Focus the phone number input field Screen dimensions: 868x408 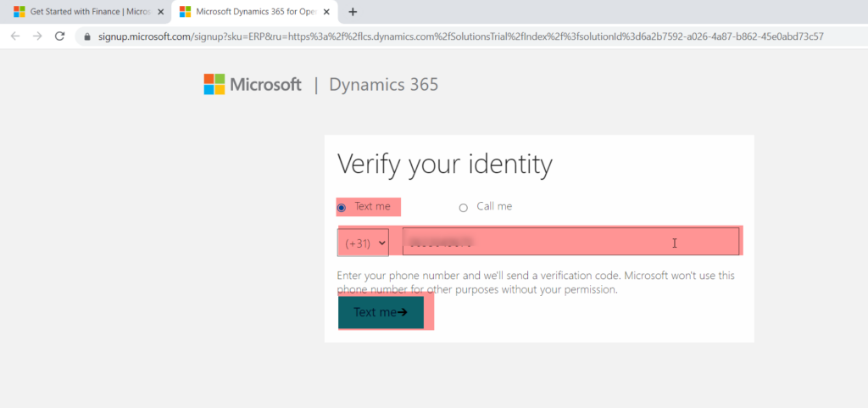click(570, 242)
